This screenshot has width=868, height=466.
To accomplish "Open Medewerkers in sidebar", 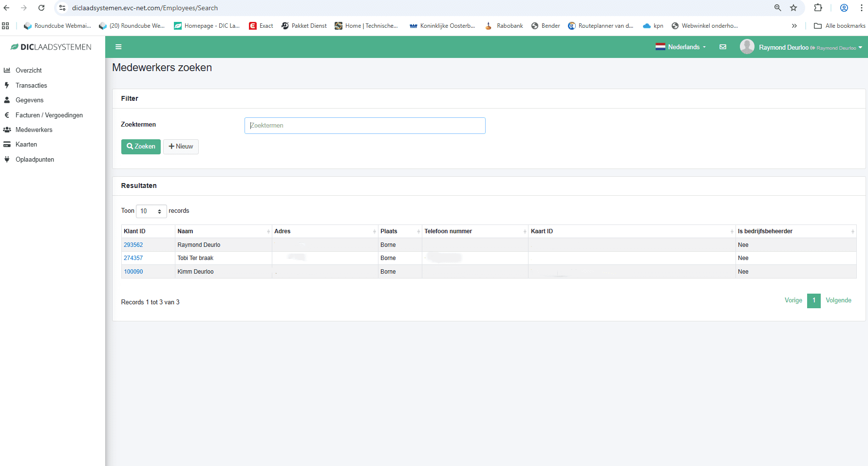I will (34, 130).
